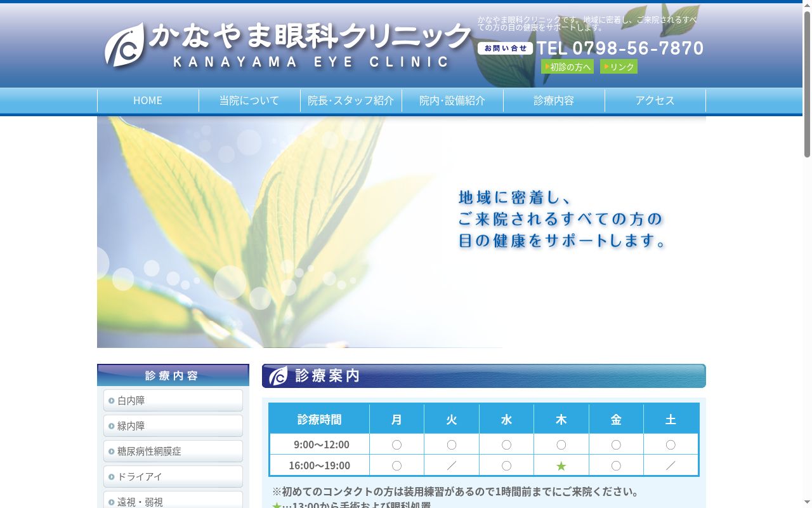Click the green star in 木 column
The image size is (812, 508).
point(561,466)
